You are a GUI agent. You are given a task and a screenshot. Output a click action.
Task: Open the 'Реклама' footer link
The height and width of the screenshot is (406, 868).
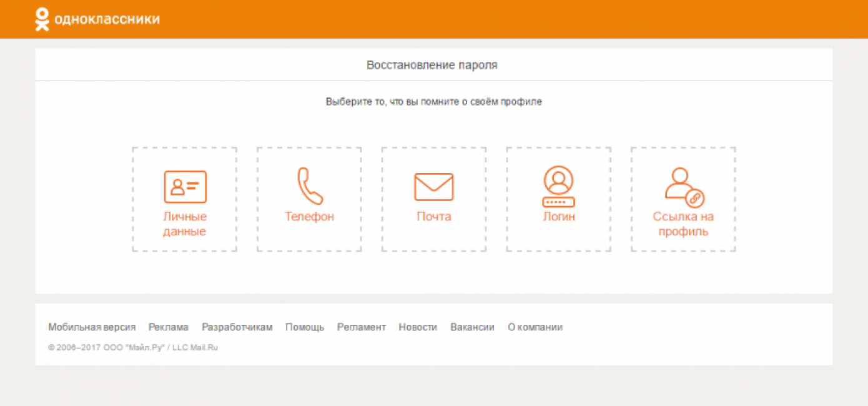tap(169, 327)
